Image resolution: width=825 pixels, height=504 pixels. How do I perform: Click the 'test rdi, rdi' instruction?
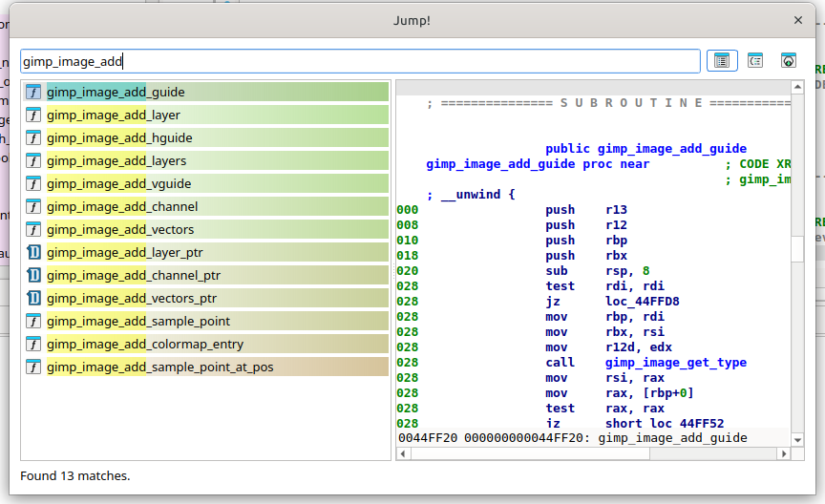click(605, 286)
